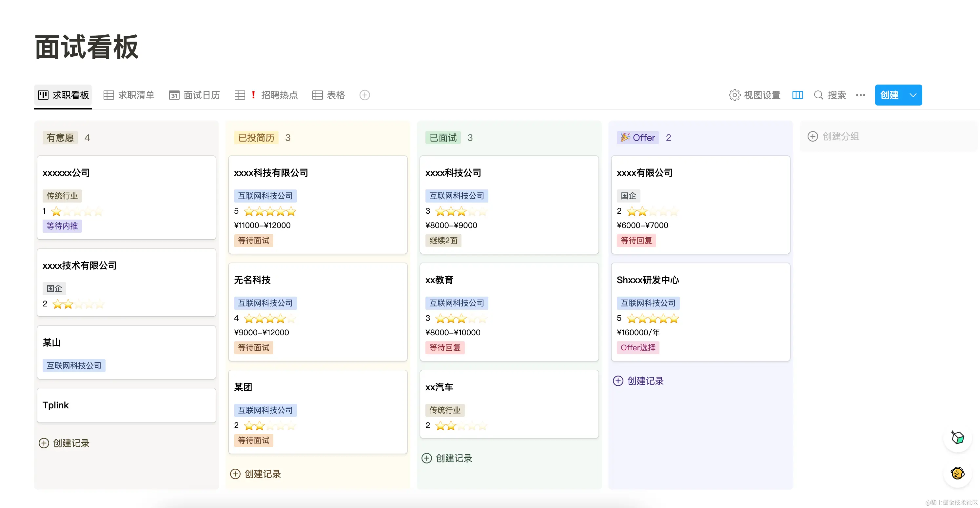Open the xx汽车 card
Screen dimensions: 980x508
point(509,404)
